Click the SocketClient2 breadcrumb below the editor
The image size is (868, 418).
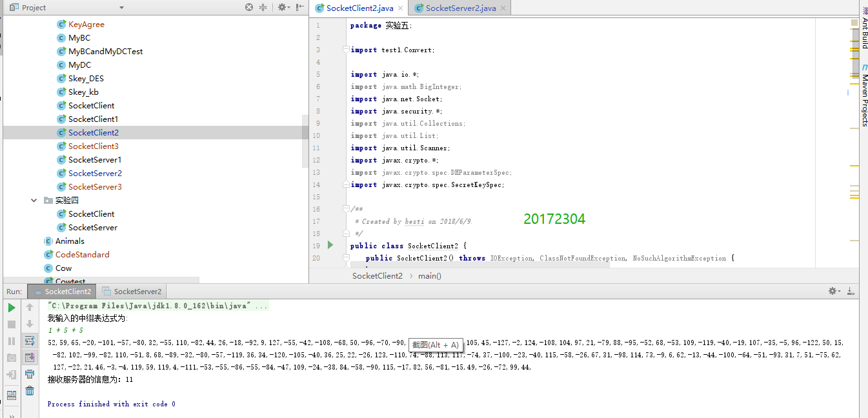click(378, 275)
